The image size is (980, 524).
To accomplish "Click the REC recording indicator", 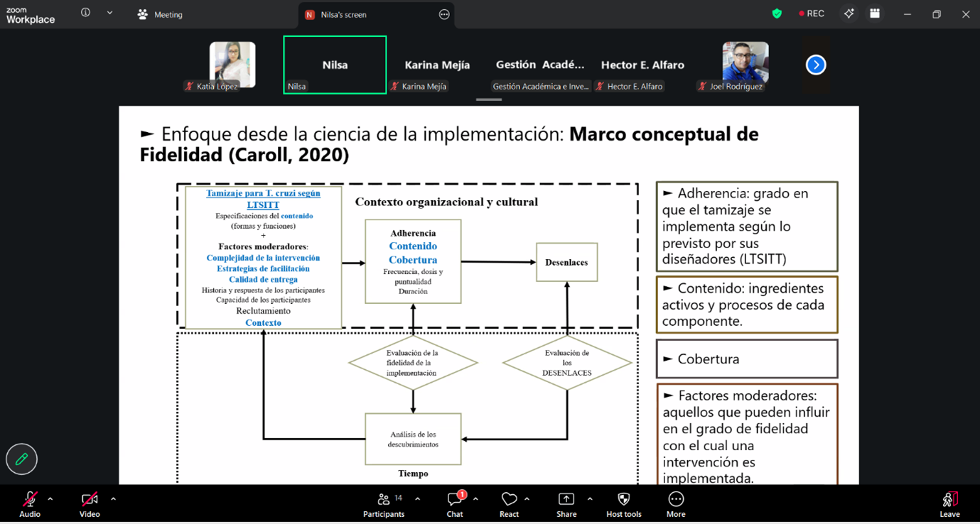I will [811, 14].
